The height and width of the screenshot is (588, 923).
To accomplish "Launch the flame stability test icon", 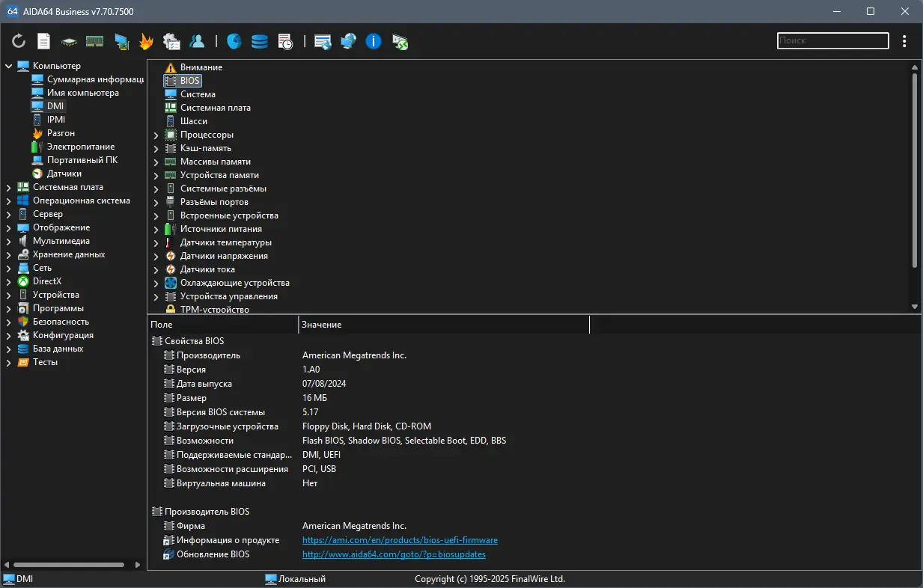I will [146, 41].
